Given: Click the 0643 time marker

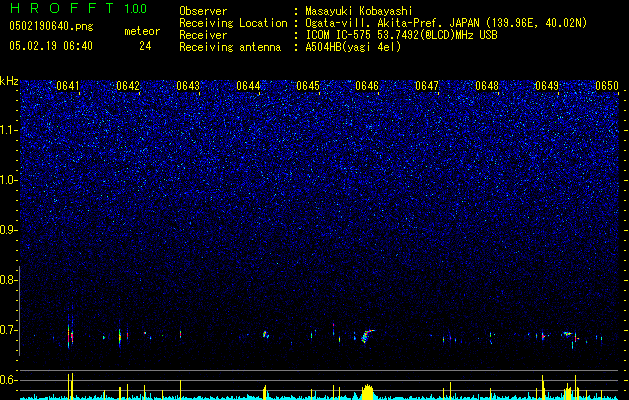Looking at the screenshot, I should click(x=188, y=86).
